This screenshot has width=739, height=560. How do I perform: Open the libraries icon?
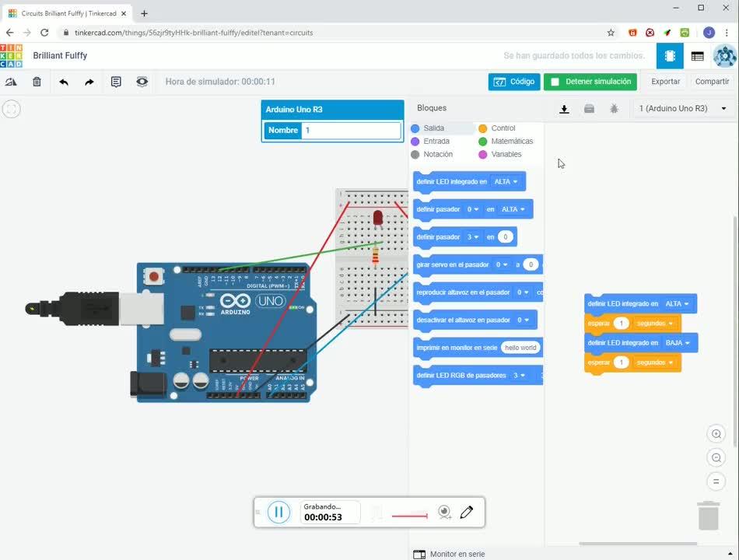[589, 109]
